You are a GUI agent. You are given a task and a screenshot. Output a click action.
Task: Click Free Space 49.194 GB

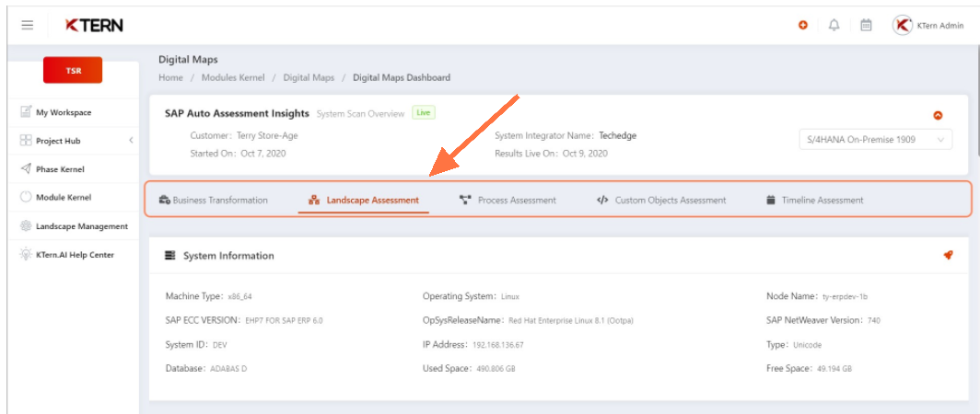point(834,369)
